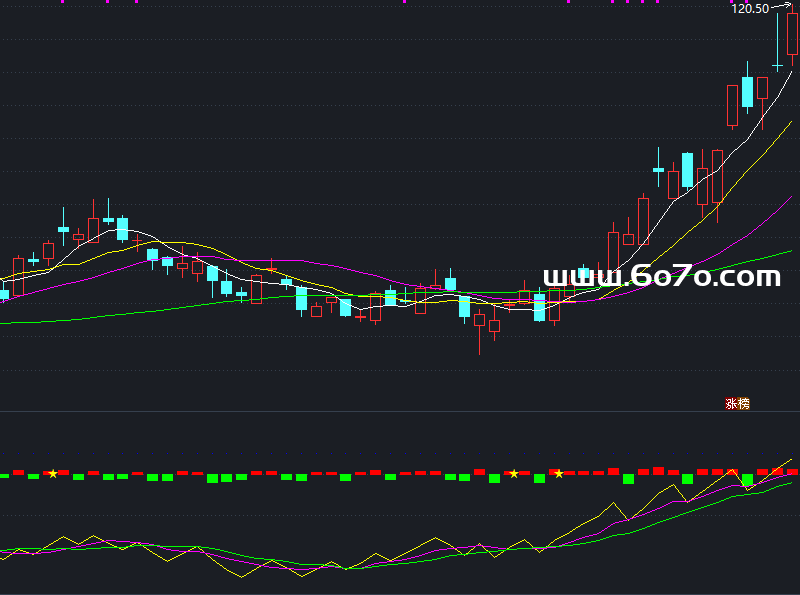Click the rightmost yellow star signal marker

[559, 473]
